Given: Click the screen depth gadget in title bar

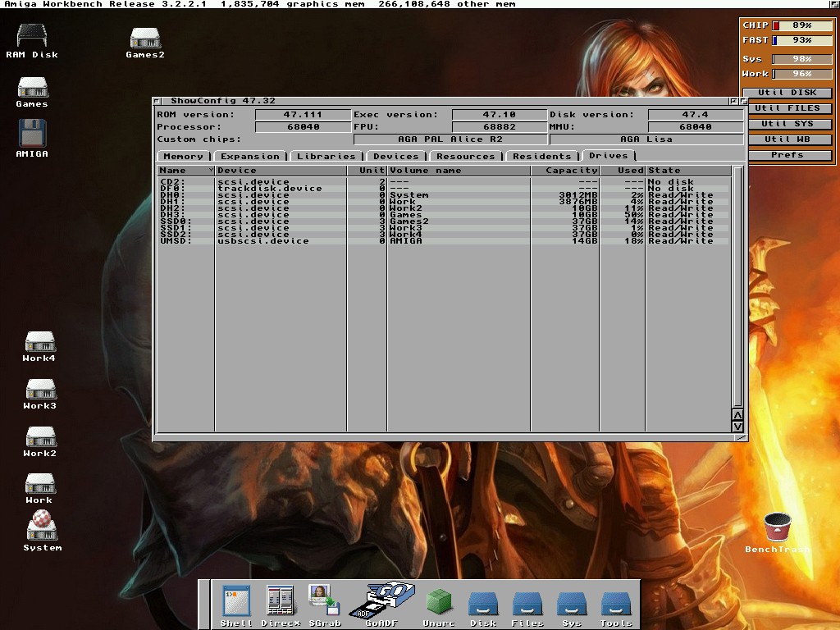Looking at the screenshot, I should [834, 4].
